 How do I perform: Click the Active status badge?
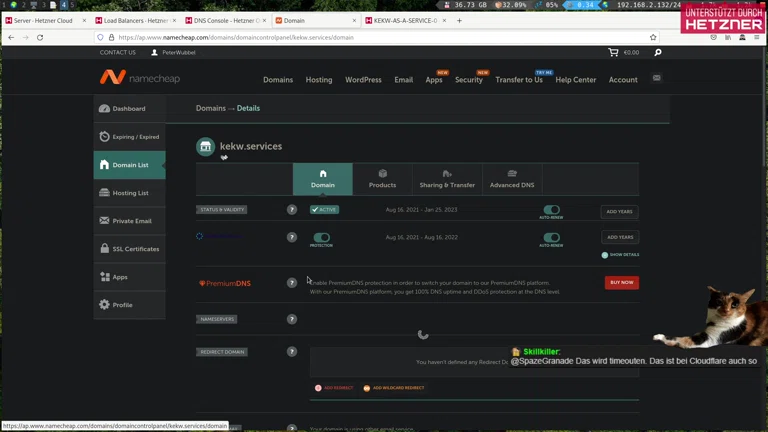pyautogui.click(x=324, y=210)
